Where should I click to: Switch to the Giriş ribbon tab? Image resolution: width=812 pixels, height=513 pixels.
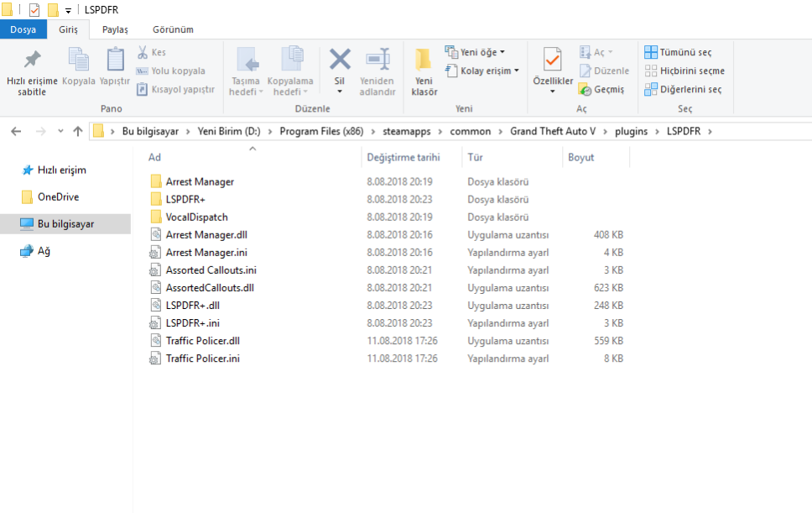[x=68, y=29]
